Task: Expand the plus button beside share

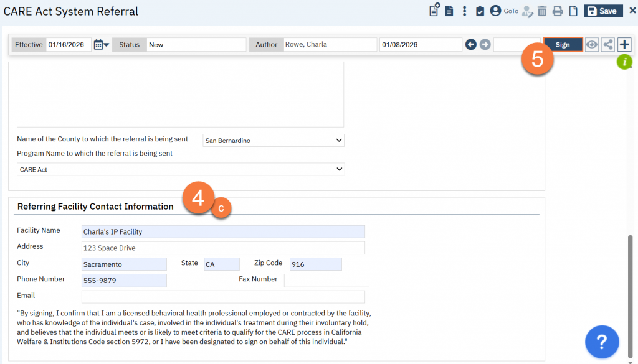Action: point(624,45)
